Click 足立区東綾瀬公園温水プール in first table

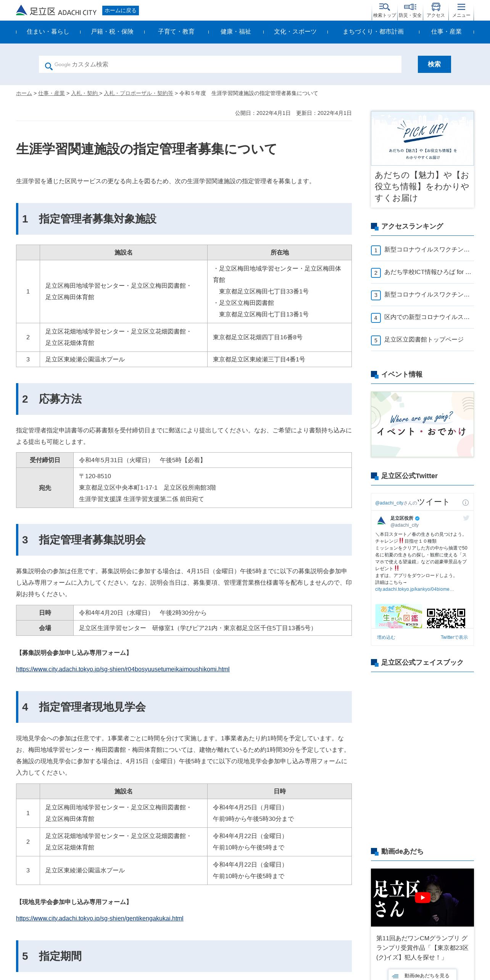pos(85,359)
